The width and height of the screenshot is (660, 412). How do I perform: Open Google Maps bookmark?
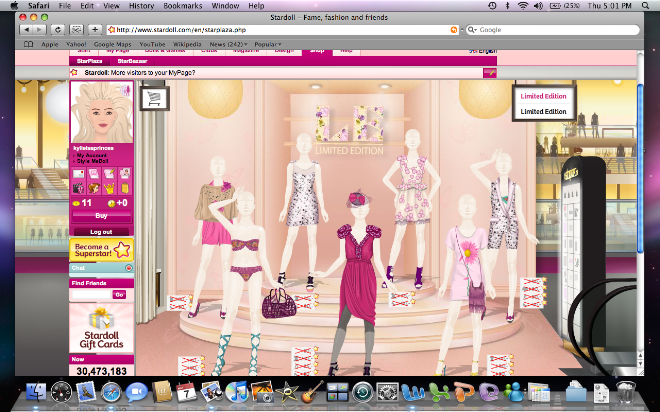coord(112,44)
